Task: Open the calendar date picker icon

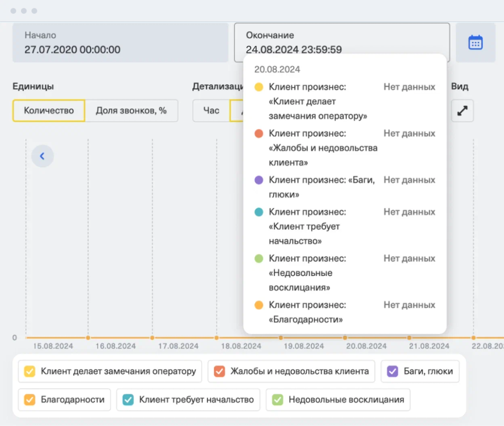Action: (475, 42)
